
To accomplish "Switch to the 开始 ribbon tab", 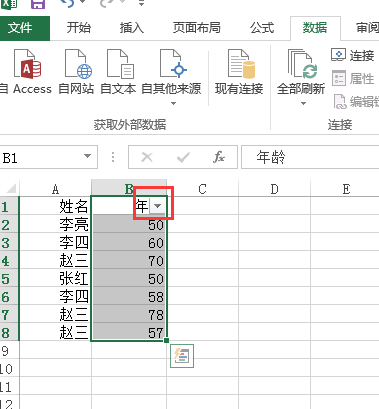I will click(79, 28).
